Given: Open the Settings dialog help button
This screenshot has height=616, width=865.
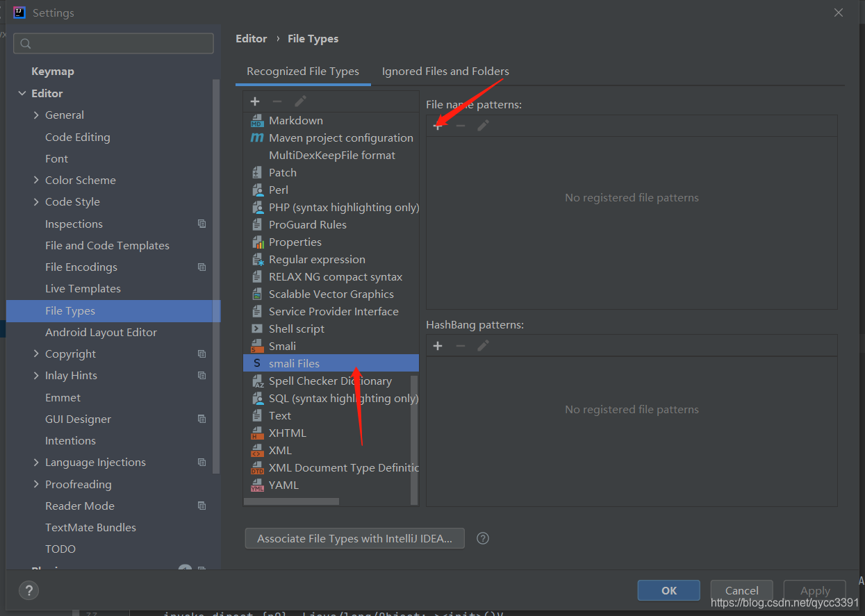Looking at the screenshot, I should point(28,591).
